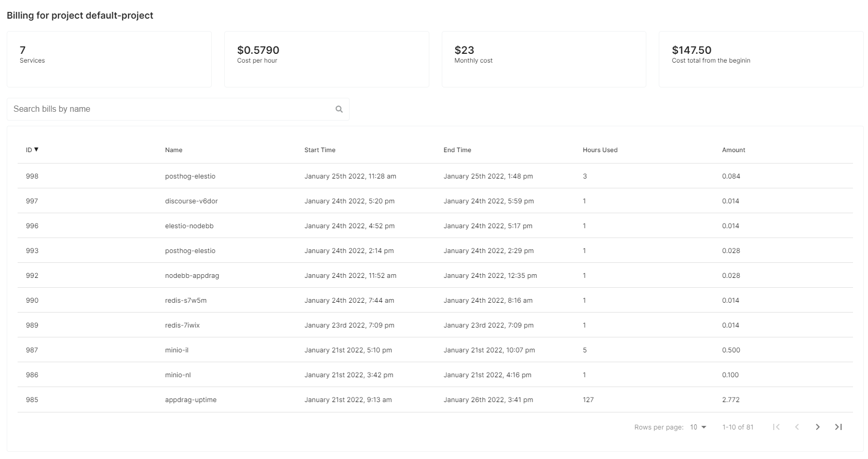The height and width of the screenshot is (459, 868).
Task: Select the posthog-elestio row with ID 998
Action: tap(190, 176)
